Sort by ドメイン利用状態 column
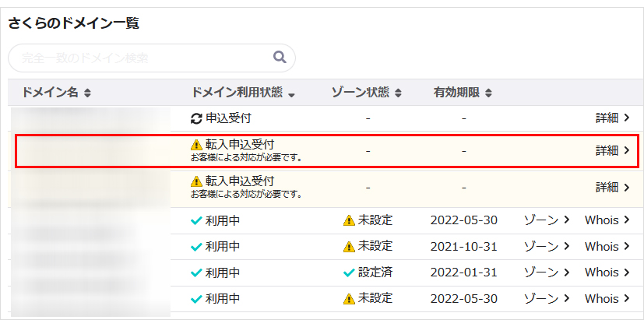 click(243, 93)
